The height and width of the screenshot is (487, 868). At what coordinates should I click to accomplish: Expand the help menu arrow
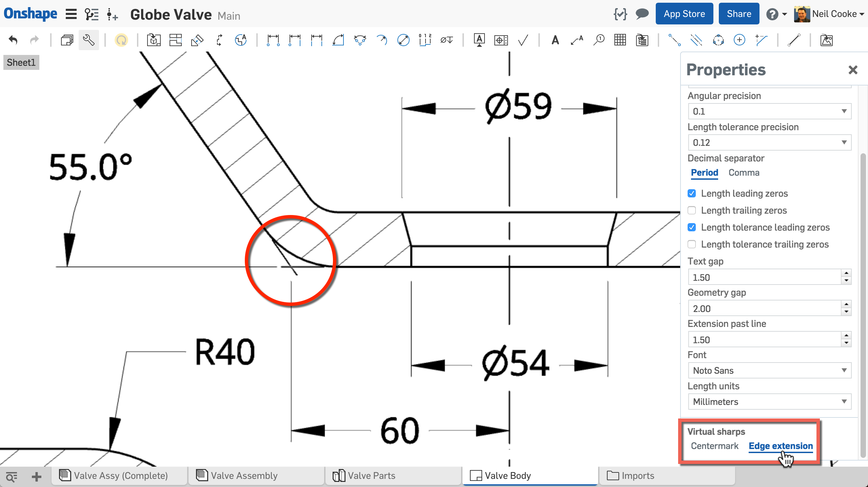(x=784, y=14)
